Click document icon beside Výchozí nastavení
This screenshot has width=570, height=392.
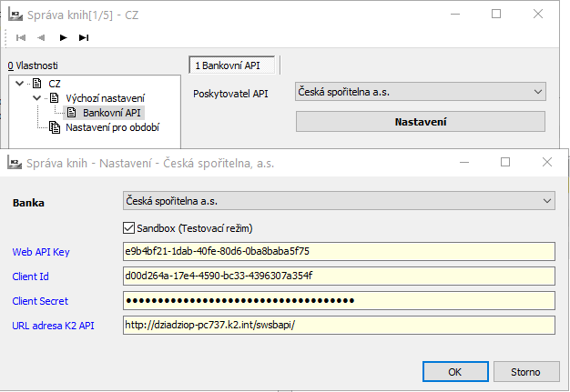[54, 98]
